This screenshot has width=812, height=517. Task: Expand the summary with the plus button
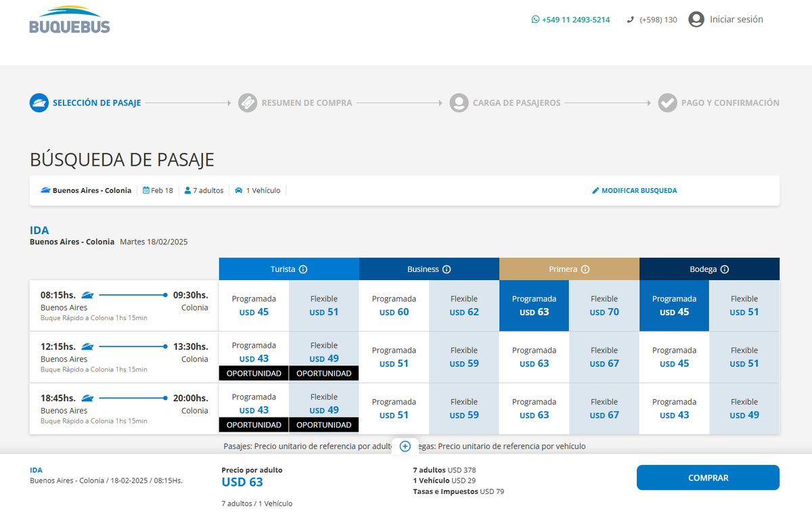point(405,447)
